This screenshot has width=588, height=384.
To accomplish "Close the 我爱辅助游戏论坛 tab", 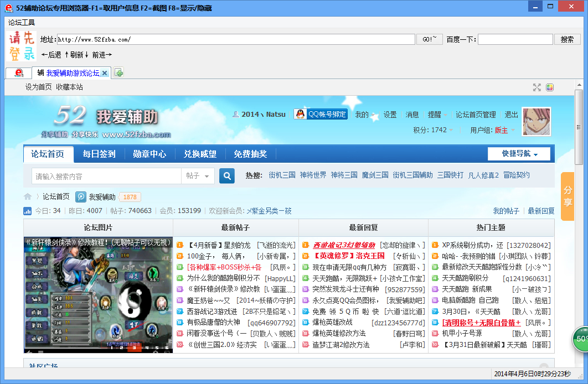I will point(104,72).
